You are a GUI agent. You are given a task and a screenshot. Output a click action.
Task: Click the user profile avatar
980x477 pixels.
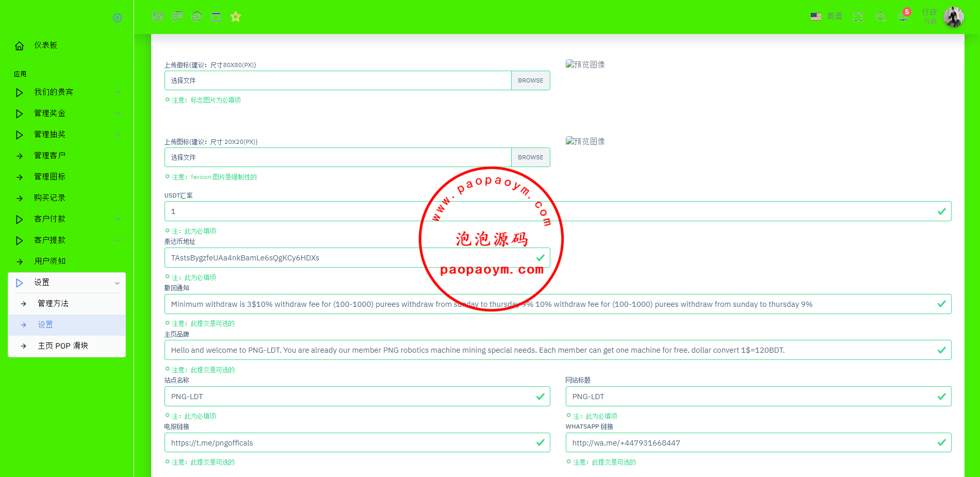tap(953, 17)
